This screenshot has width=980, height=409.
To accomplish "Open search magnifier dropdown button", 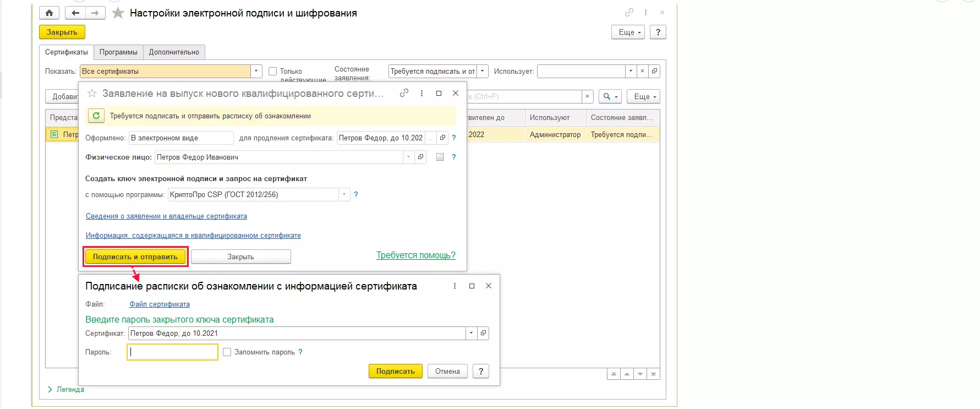I will 610,96.
